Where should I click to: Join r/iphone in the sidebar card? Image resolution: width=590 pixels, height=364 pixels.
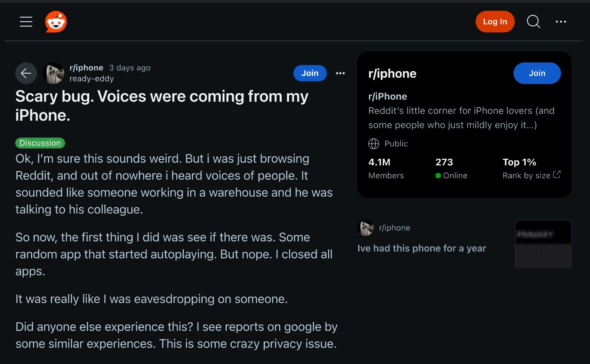(537, 73)
